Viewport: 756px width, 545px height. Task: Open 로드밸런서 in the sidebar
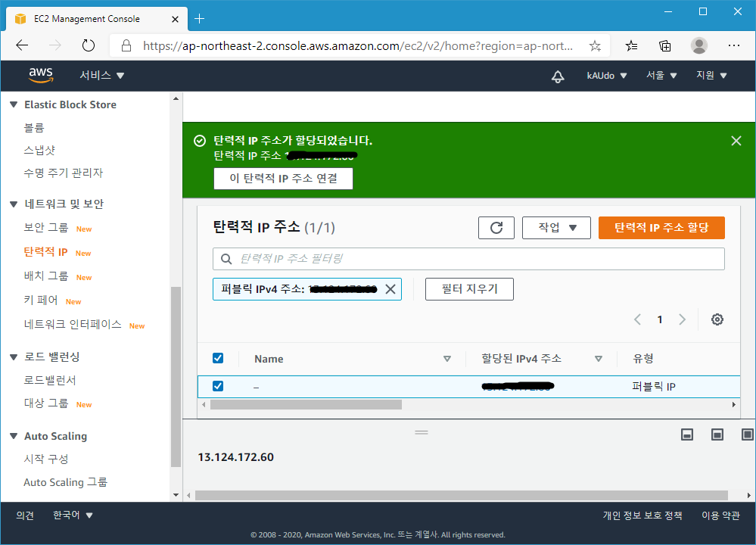[50, 380]
